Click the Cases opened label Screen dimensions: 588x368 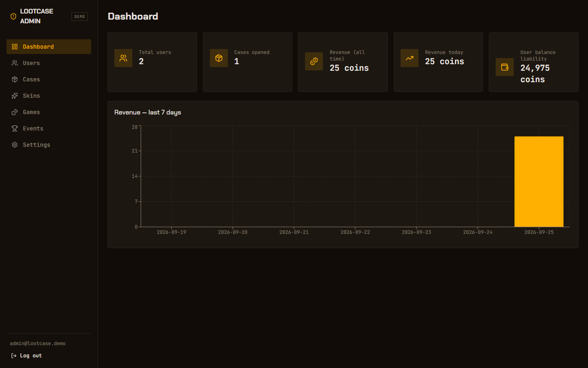(x=252, y=52)
